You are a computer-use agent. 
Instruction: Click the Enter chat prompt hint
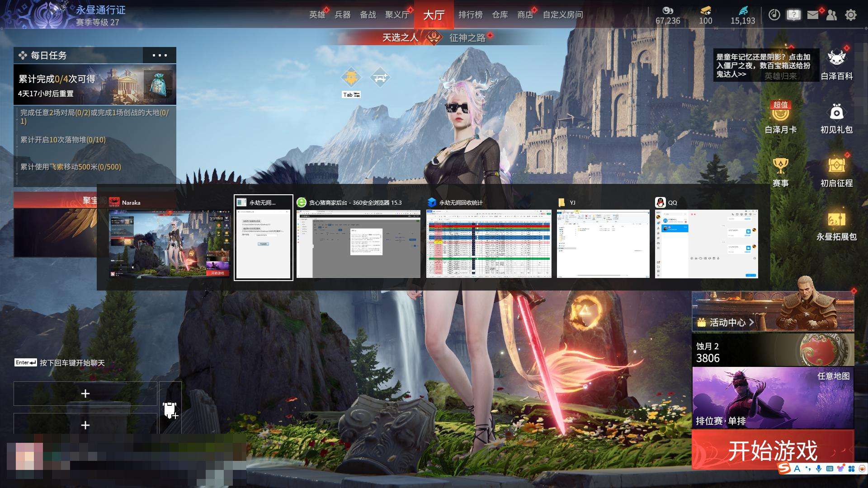pos(60,363)
